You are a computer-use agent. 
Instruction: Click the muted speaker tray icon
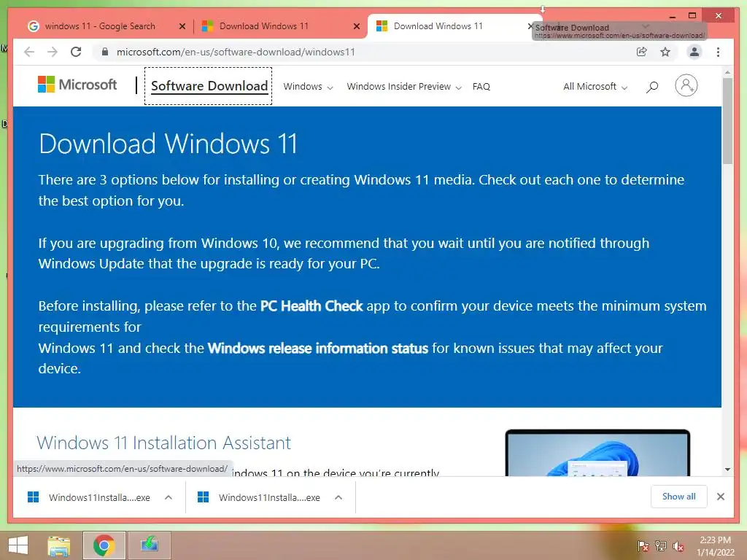point(678,545)
